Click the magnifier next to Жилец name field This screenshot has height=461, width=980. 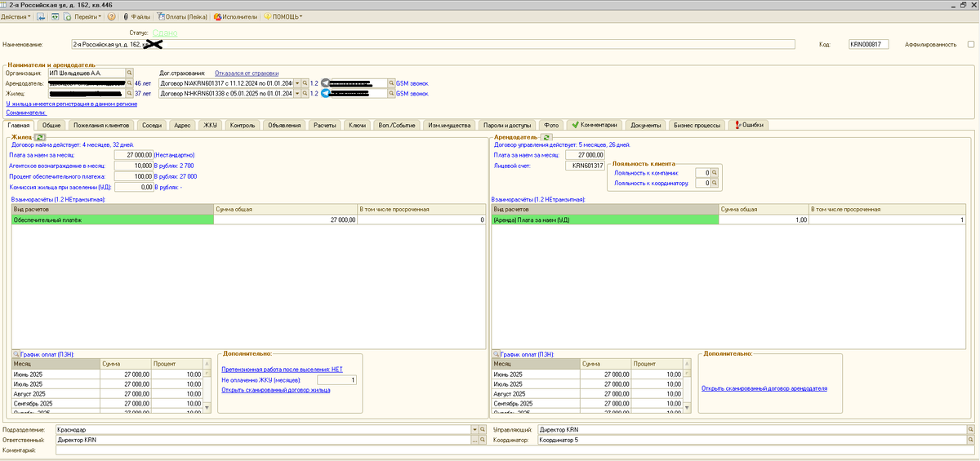point(129,94)
